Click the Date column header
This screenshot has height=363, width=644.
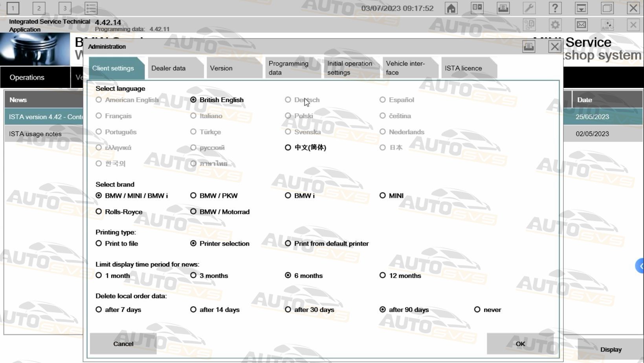click(607, 100)
